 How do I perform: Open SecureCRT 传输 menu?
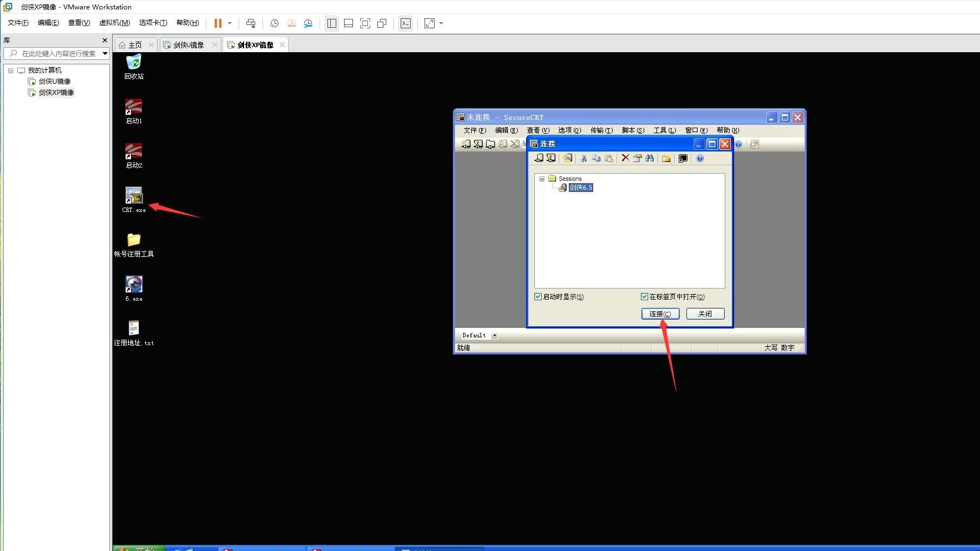(x=602, y=130)
